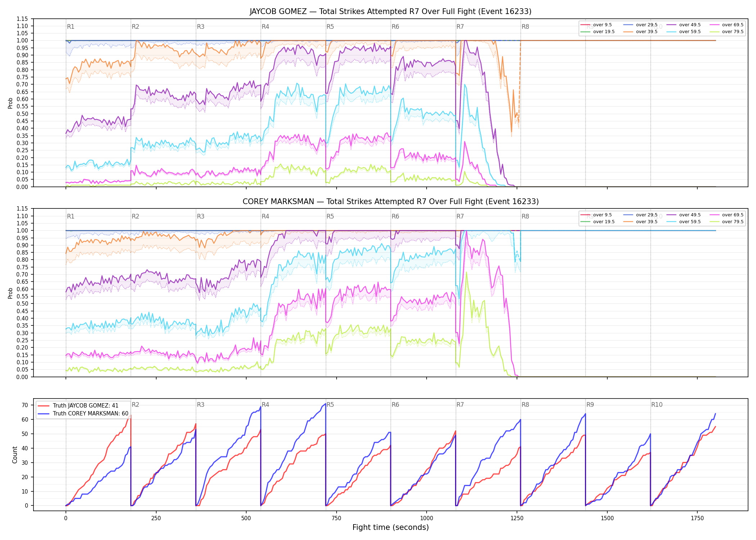Click the 'over 49.5' legend entry in the Marksman chart

click(x=683, y=215)
